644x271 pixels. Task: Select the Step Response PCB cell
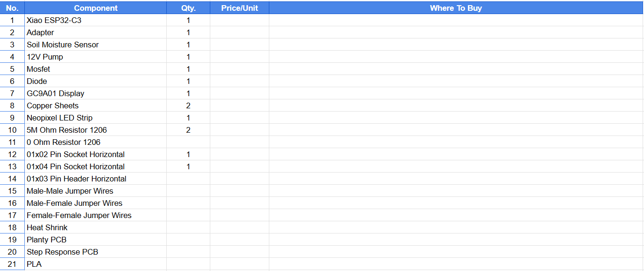click(96, 252)
